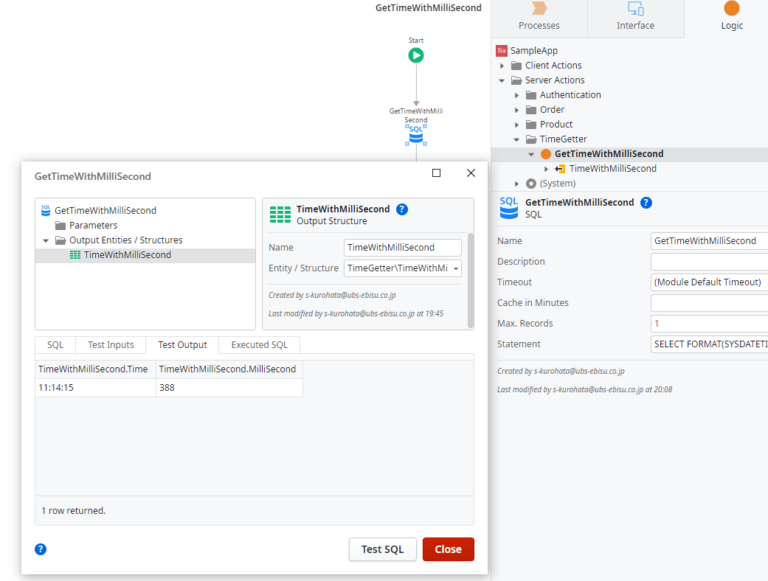
Task: Open the Interface tab icon
Action: [x=635, y=8]
